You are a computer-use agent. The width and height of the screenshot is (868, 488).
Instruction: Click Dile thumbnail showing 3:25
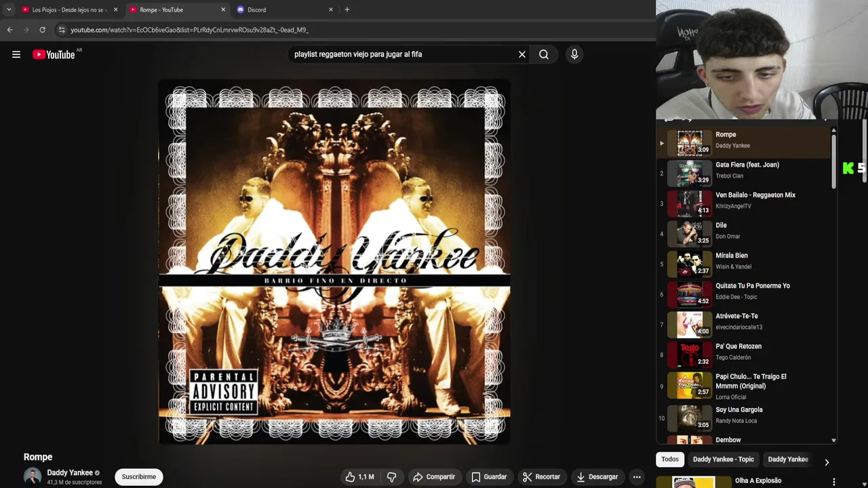point(690,234)
